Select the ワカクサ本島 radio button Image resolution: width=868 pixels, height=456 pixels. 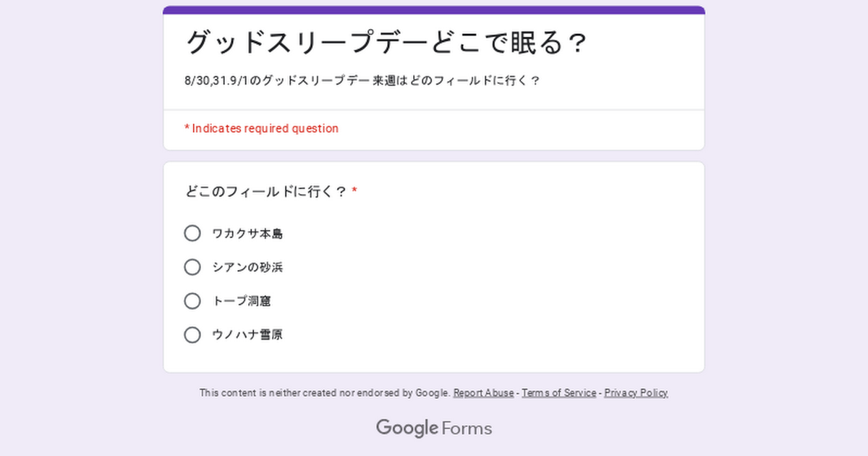[x=192, y=233]
